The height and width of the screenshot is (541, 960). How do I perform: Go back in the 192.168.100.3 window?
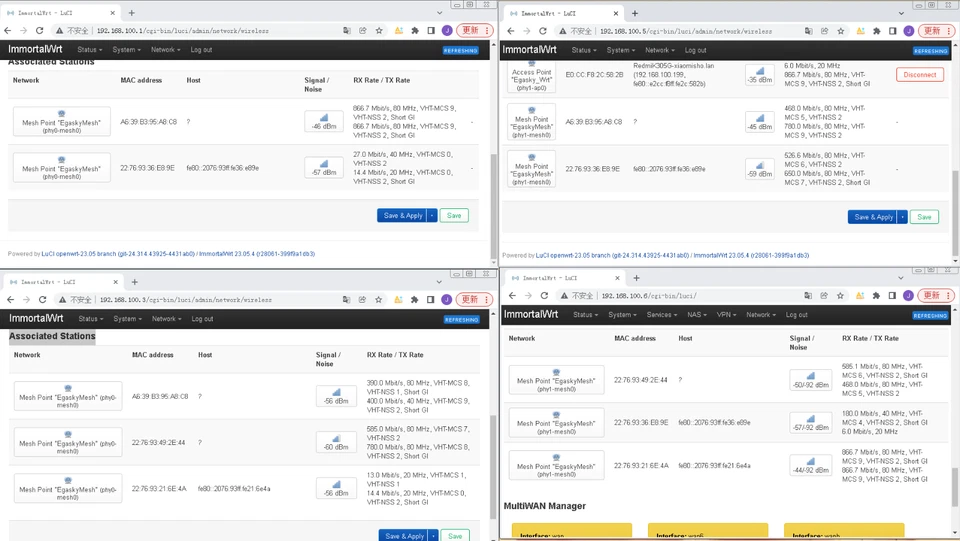[x=10, y=300]
